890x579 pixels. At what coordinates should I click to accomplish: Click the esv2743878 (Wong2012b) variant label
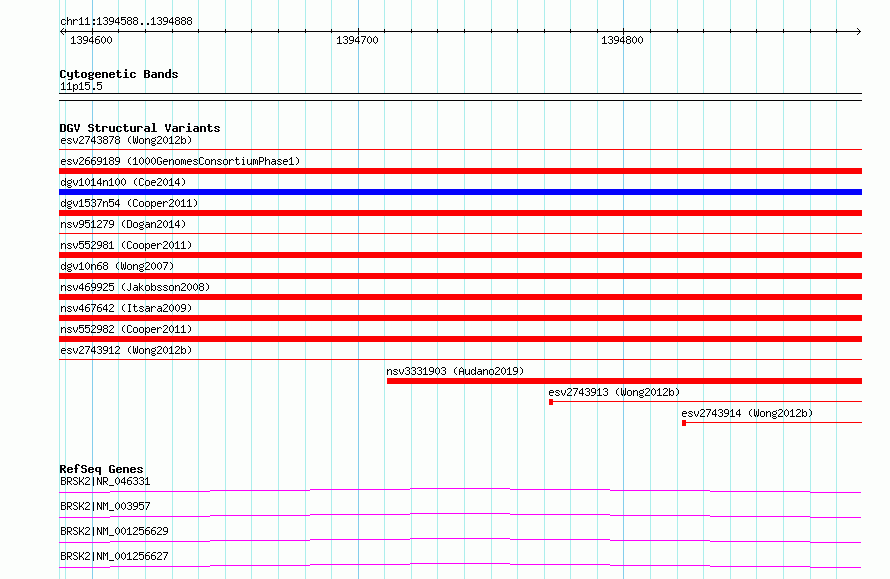point(126,140)
